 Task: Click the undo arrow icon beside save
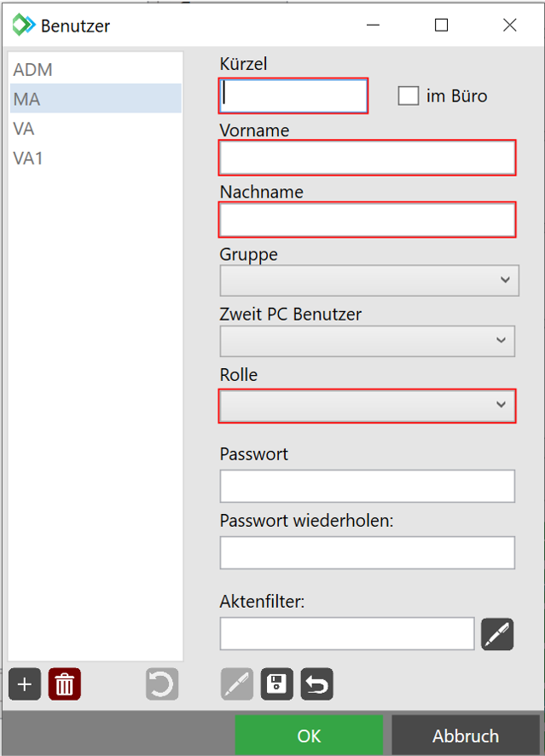coord(316,684)
